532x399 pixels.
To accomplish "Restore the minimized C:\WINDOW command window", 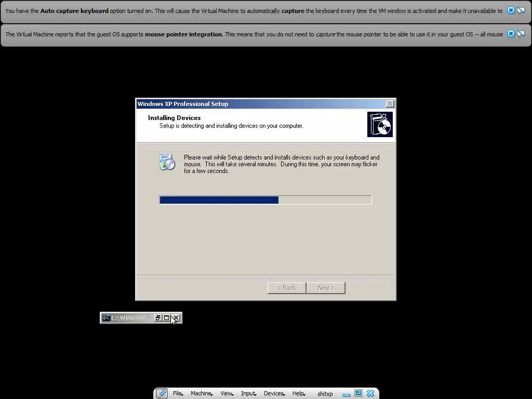I will click(158, 318).
